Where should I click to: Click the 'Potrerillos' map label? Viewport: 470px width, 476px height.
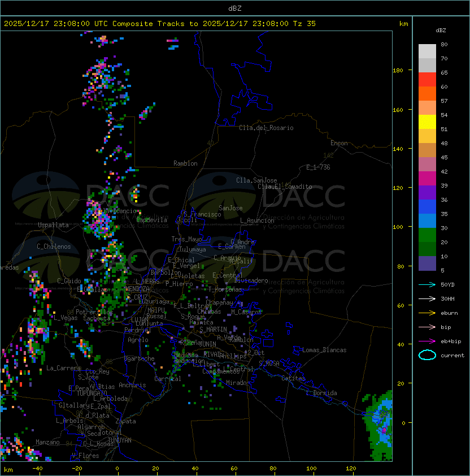pos(94,312)
